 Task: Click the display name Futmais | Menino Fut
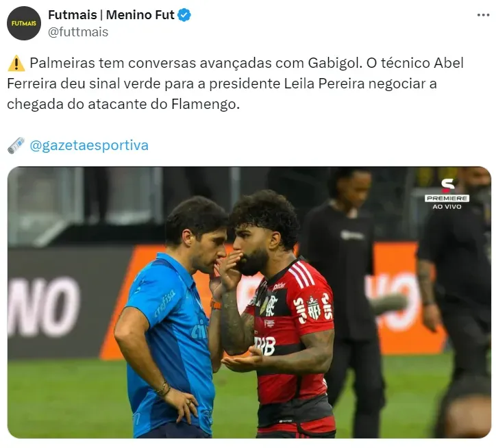pyautogui.click(x=111, y=15)
